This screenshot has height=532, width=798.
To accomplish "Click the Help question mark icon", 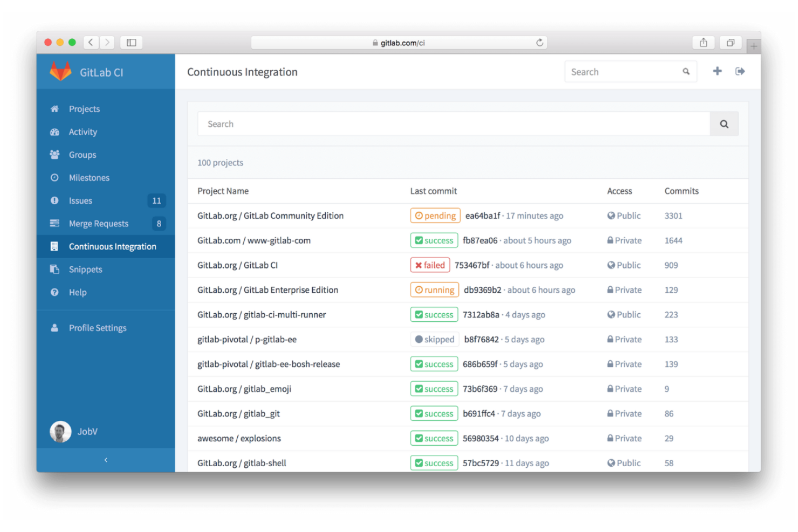I will pos(54,292).
